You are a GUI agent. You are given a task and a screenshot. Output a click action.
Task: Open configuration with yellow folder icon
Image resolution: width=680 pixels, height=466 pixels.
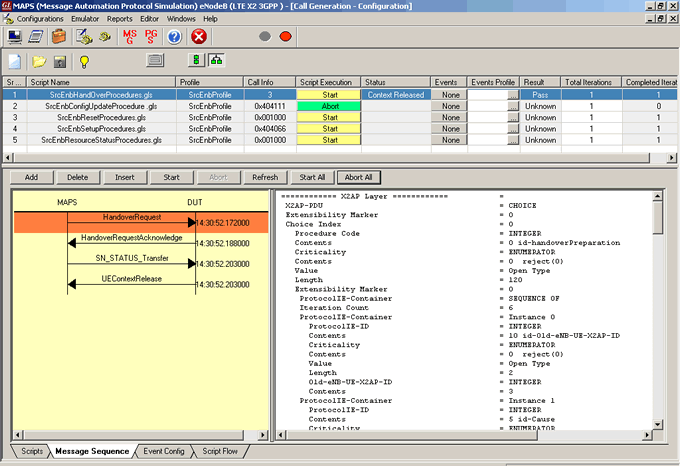(39, 62)
